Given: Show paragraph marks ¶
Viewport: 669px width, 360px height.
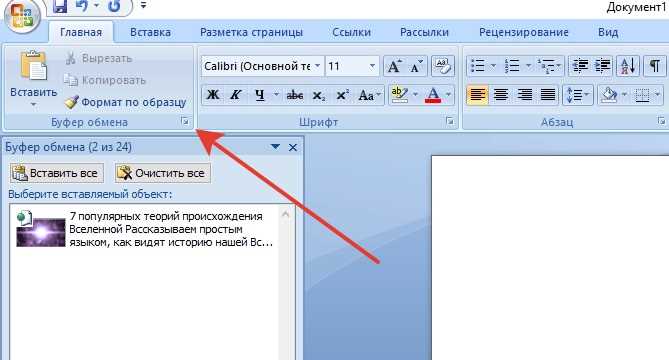Looking at the screenshot, I should pyautogui.click(x=654, y=66).
